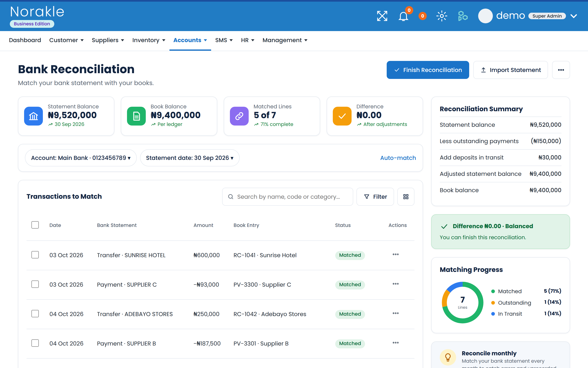Click the green Matched legend dot
Viewport: 588px width, 368px height.
pyautogui.click(x=493, y=291)
